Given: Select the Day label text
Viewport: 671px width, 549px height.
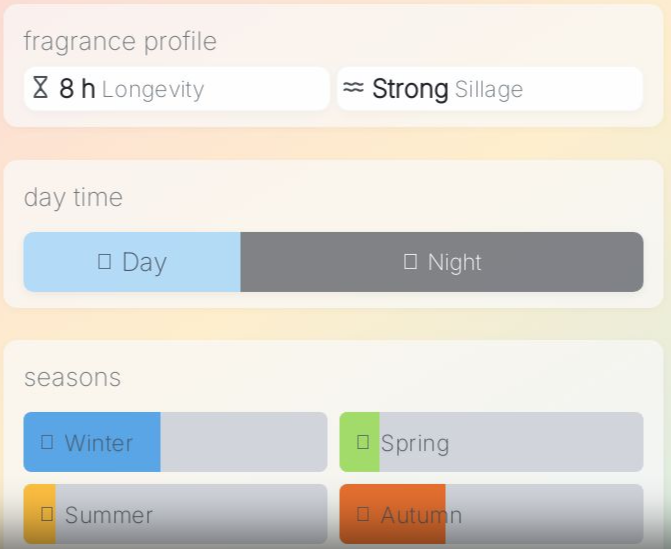Looking at the screenshot, I should (144, 262).
